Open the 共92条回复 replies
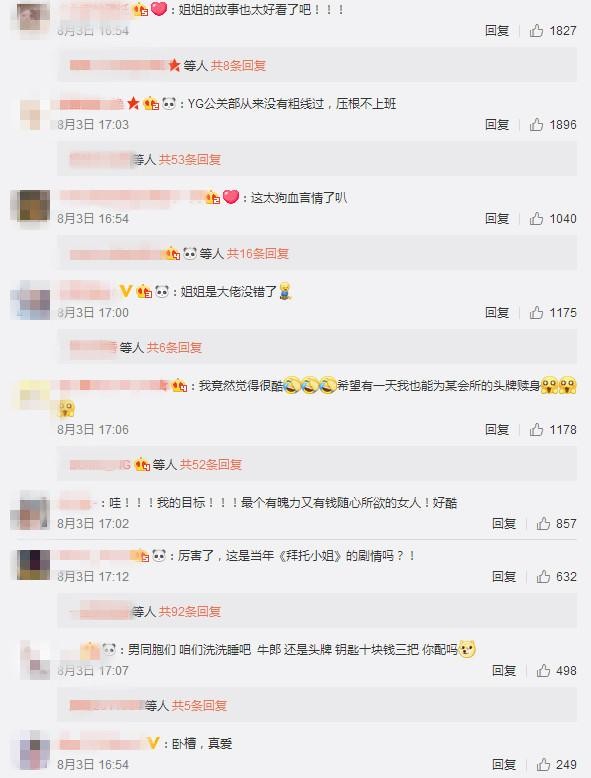 pos(190,612)
